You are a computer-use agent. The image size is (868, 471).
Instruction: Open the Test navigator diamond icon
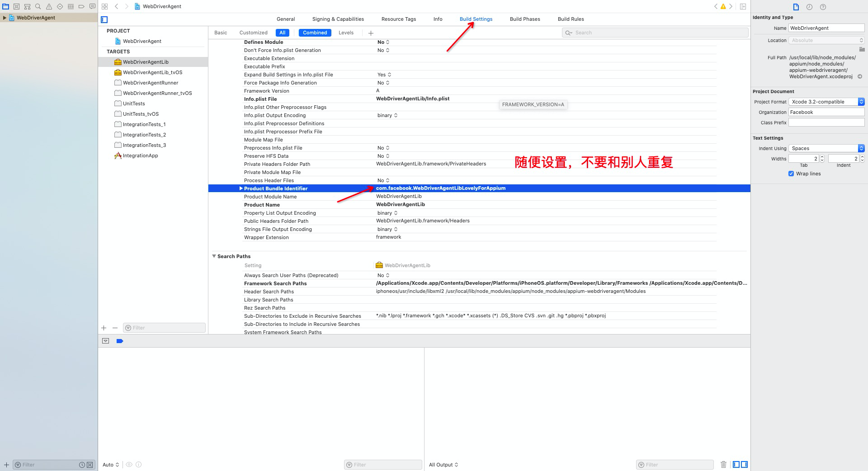pyautogui.click(x=60, y=6)
